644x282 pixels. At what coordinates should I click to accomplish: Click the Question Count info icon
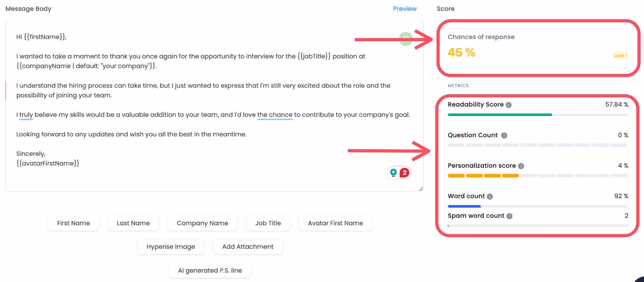pos(505,135)
